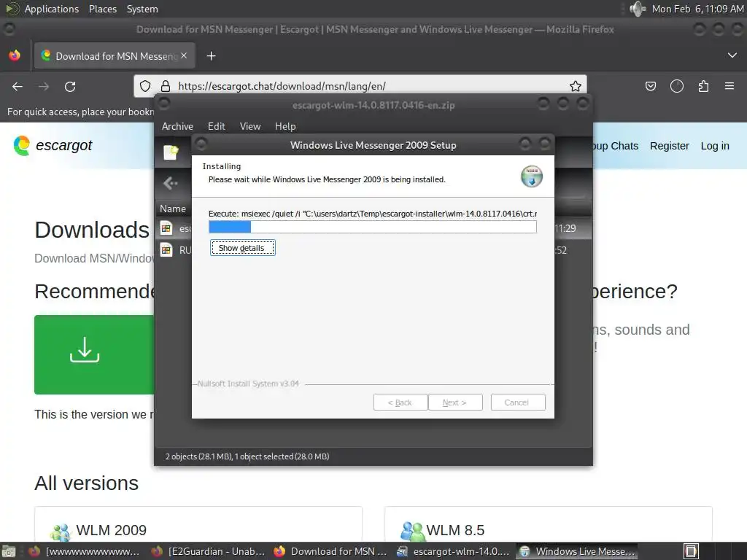
Task: Click the show desktop icon in bottom panel
Action: point(9,551)
